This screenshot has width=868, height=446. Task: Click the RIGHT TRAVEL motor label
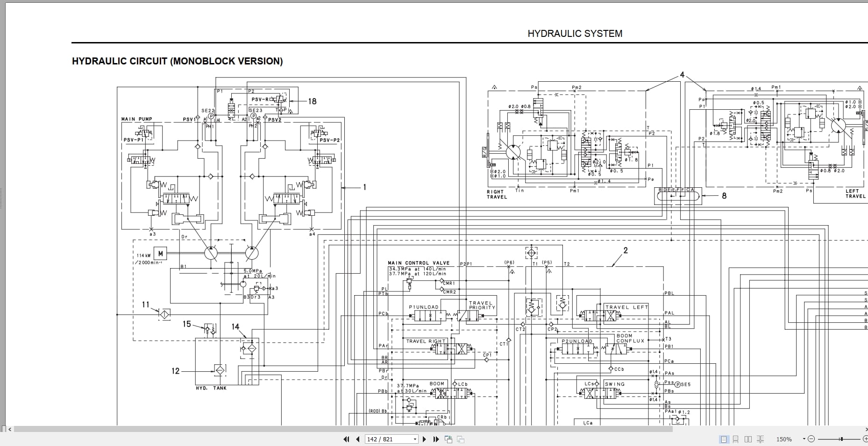[x=497, y=194]
